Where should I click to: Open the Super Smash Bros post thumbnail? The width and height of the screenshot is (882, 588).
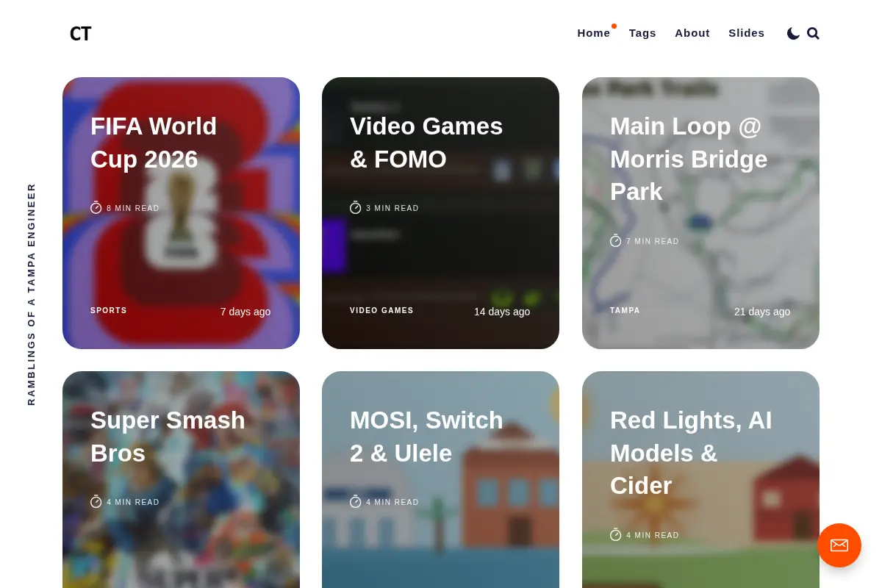coord(181,479)
